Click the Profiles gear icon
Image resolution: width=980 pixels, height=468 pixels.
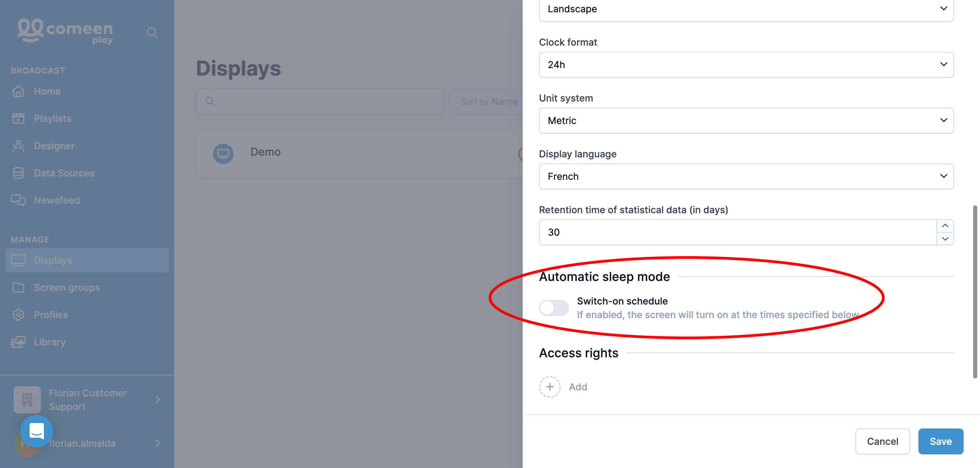tap(18, 314)
